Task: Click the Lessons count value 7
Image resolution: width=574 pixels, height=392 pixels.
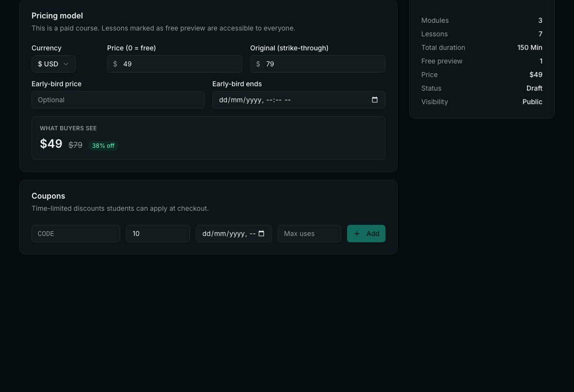Action: pos(541,34)
